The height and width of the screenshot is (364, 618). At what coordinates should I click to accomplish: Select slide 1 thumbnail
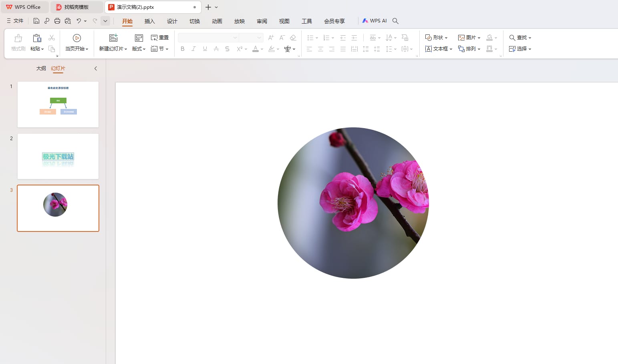pos(58,105)
